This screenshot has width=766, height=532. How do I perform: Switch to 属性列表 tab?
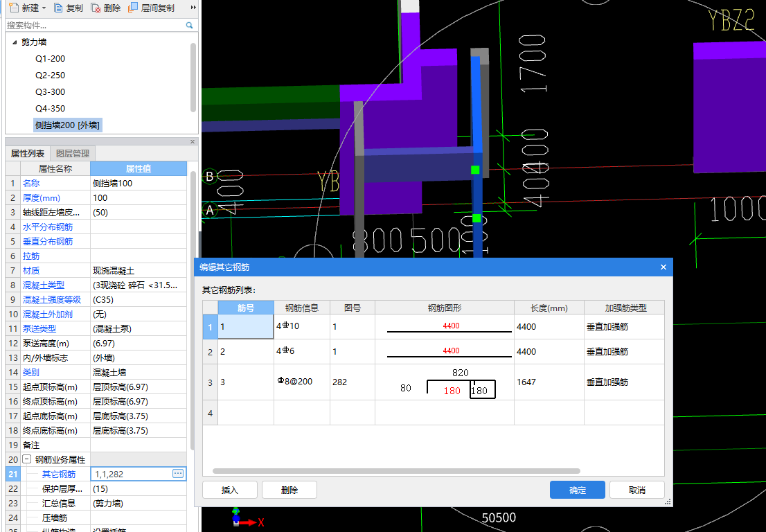point(28,153)
